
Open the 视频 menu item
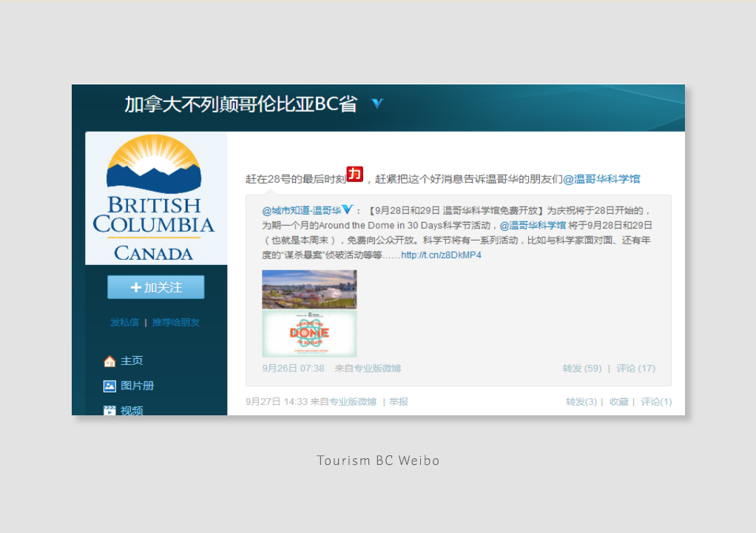tap(132, 410)
